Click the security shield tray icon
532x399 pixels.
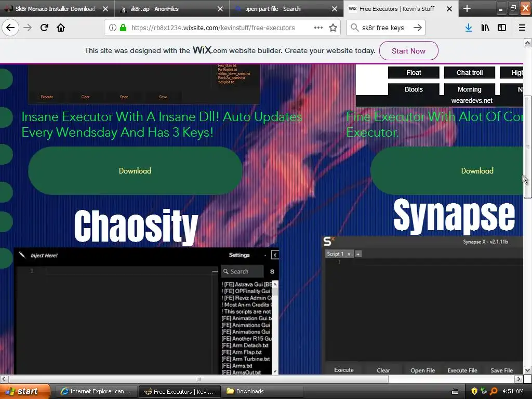tap(474, 391)
